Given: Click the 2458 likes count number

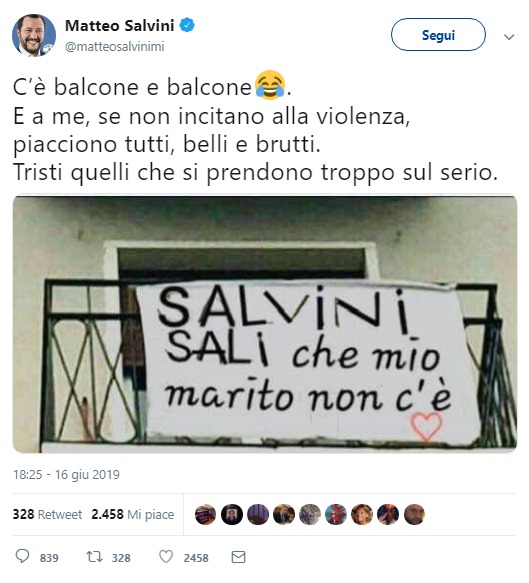Looking at the screenshot, I should point(196,558).
